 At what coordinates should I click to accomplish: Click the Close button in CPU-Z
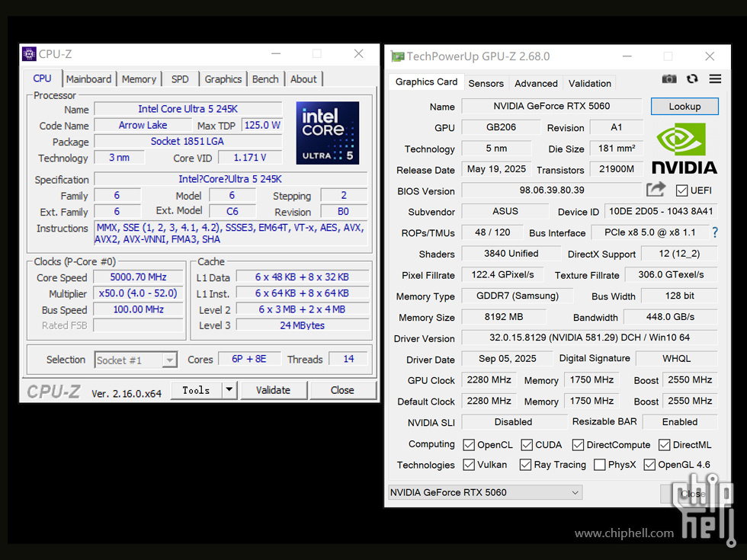342,390
